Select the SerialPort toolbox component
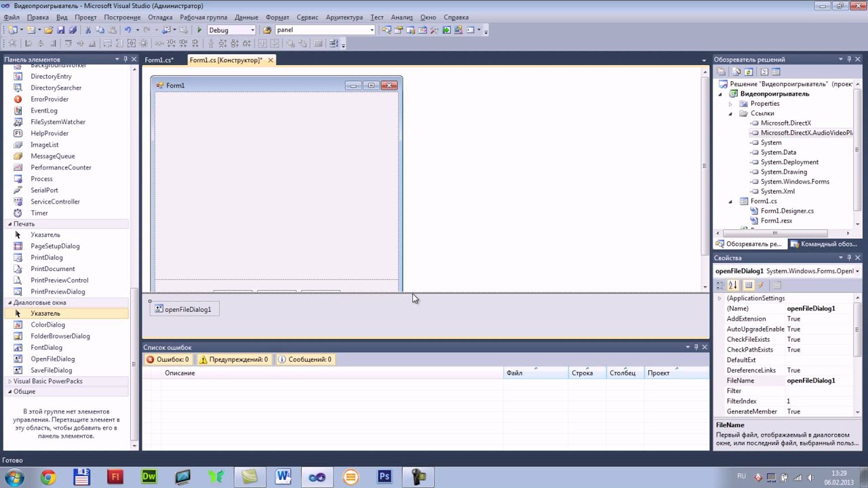 point(44,190)
